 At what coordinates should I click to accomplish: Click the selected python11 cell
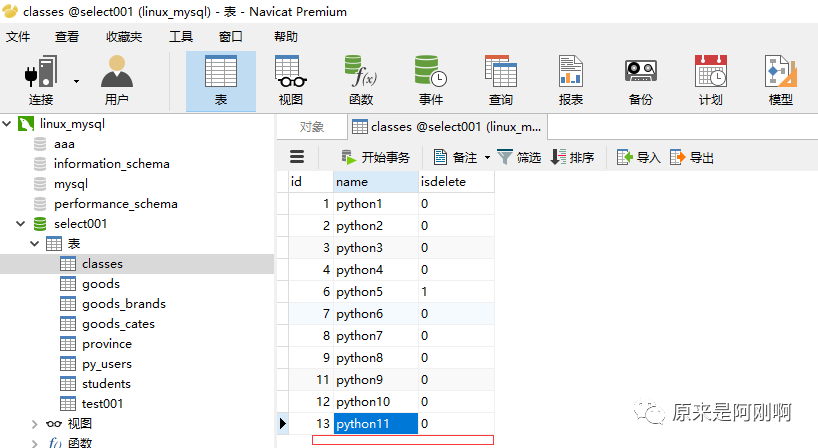376,423
